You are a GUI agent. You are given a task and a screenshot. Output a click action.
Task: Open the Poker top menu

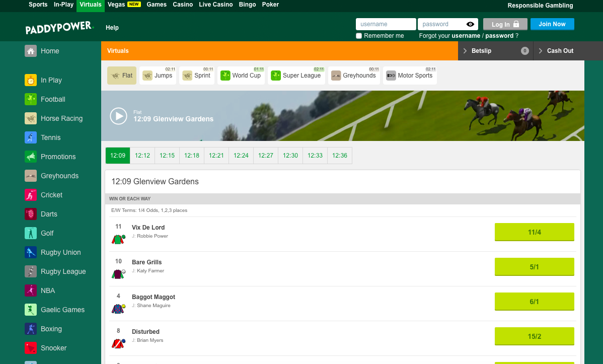tap(270, 5)
